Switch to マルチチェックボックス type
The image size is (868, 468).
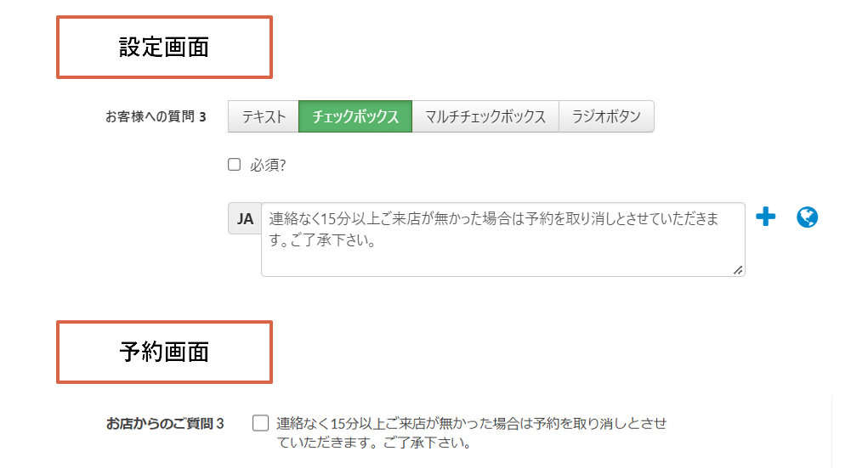tap(485, 116)
